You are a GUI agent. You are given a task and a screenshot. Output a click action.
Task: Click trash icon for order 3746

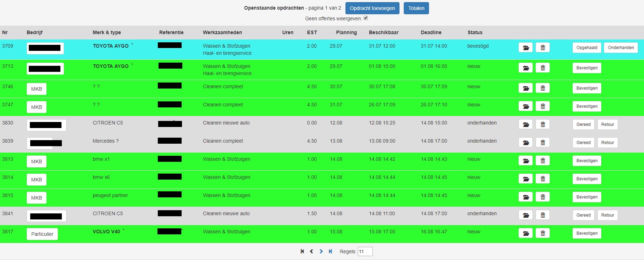(x=543, y=88)
